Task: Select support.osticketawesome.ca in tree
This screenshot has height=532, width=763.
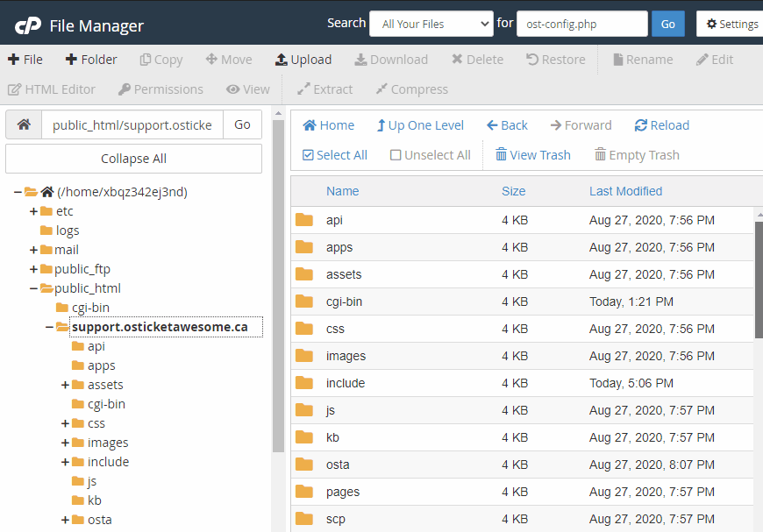Action: click(160, 327)
